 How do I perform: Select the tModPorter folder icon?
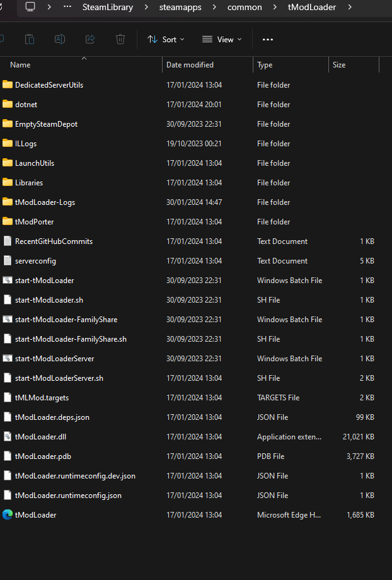[8, 222]
